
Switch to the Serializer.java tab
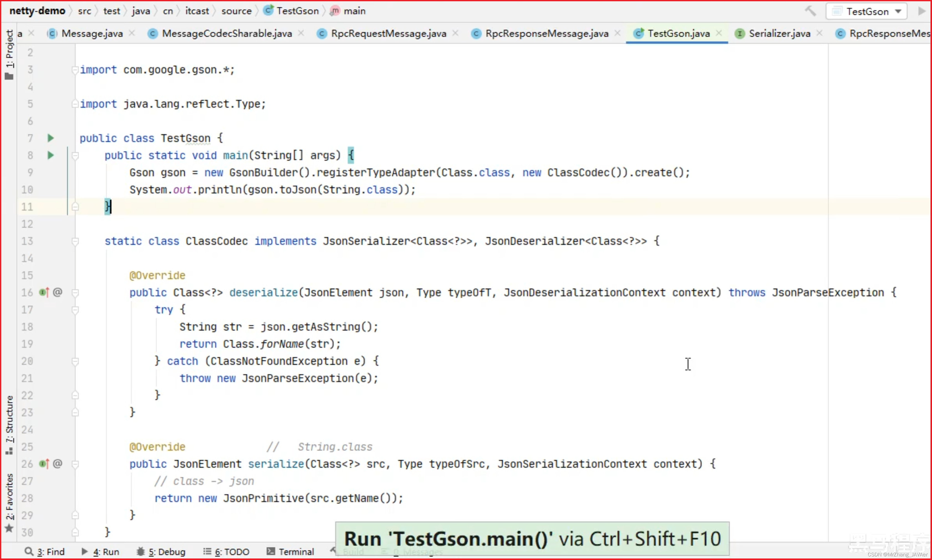click(779, 34)
